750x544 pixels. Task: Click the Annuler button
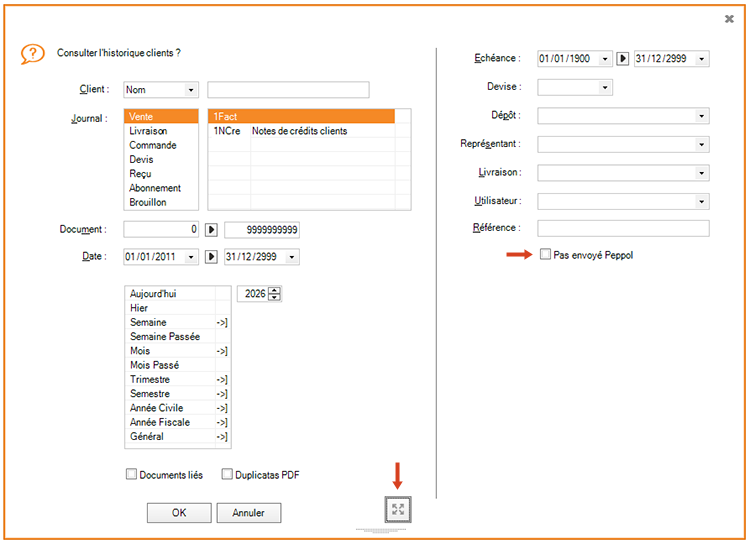(248, 513)
